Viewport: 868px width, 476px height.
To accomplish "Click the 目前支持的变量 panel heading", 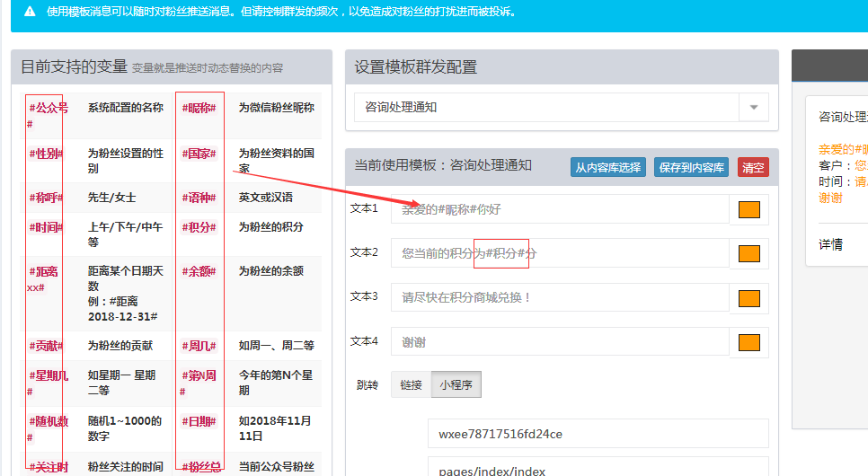I will 75,67.
